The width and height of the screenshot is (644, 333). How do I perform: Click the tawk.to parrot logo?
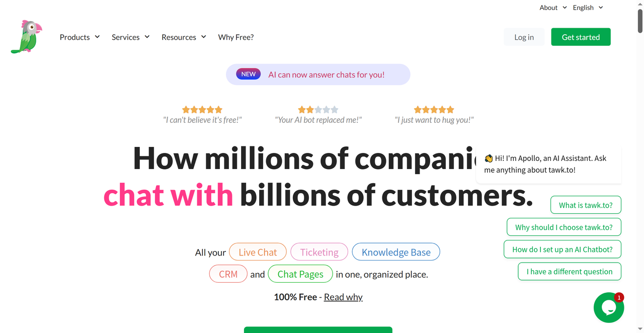pyautogui.click(x=26, y=37)
